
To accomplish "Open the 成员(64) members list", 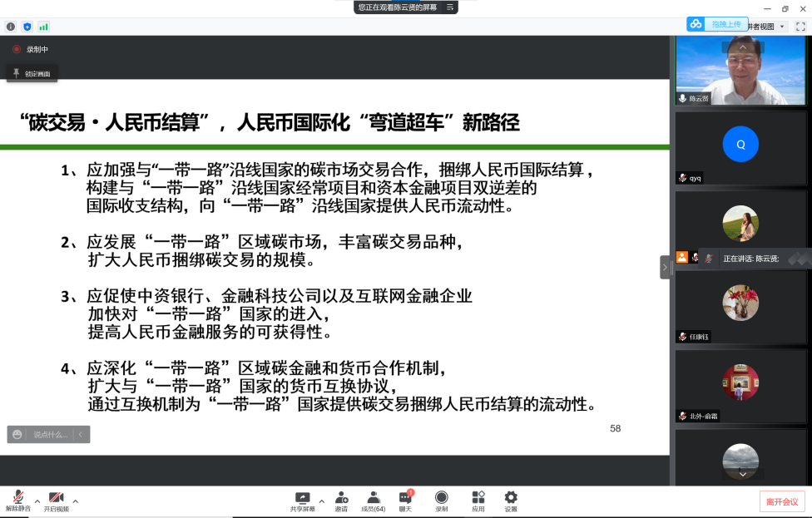I will click(x=373, y=497).
